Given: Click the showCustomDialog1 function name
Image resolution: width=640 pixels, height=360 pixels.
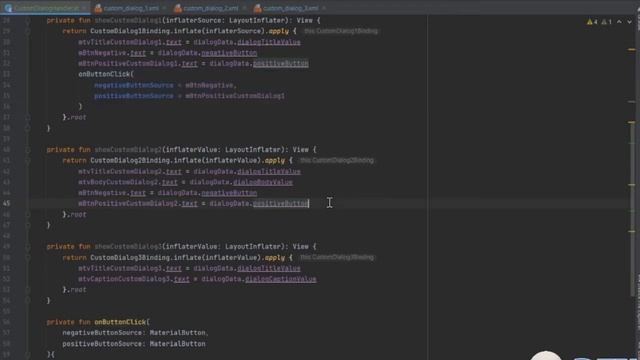Looking at the screenshot, I should [128, 20].
